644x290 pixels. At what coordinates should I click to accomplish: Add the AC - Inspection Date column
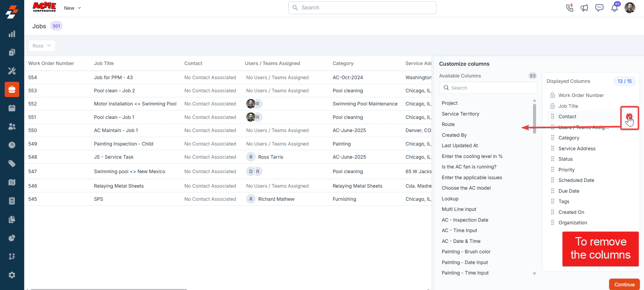click(465, 220)
